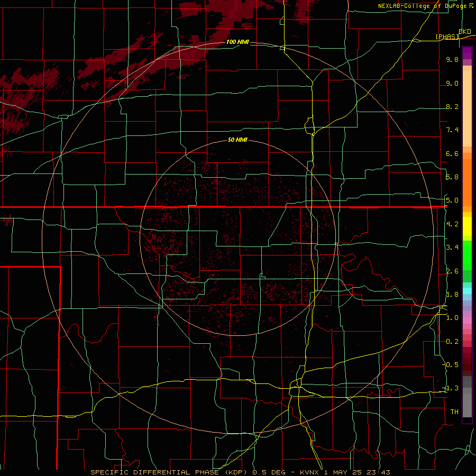Click the 50 NMI range ring label
476x476 pixels.
(237, 140)
